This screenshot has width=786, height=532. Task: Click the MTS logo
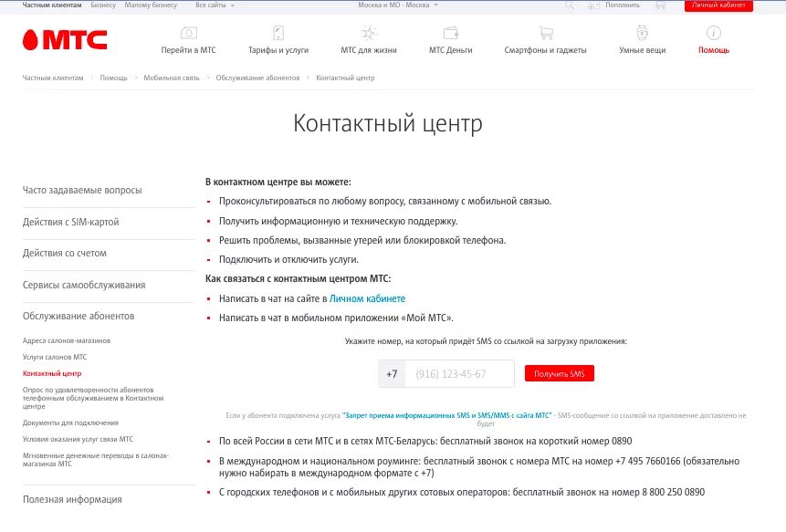65,39
